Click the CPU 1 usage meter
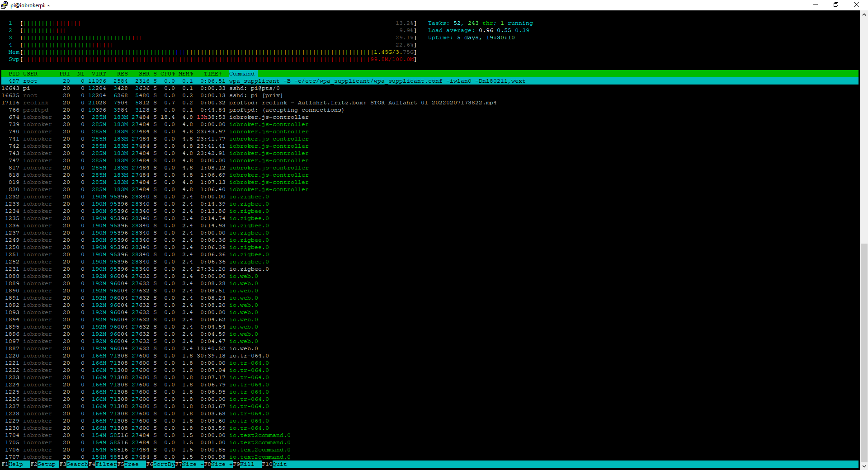 tap(218, 23)
